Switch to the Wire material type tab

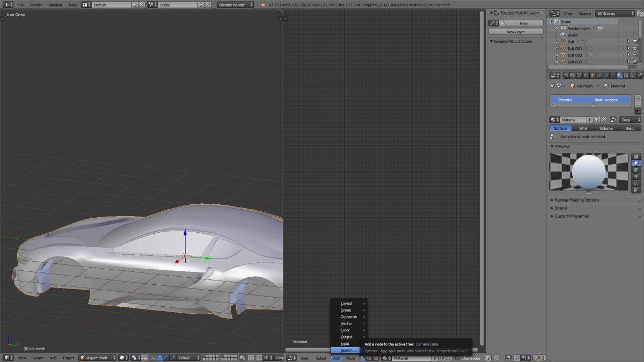click(x=583, y=128)
